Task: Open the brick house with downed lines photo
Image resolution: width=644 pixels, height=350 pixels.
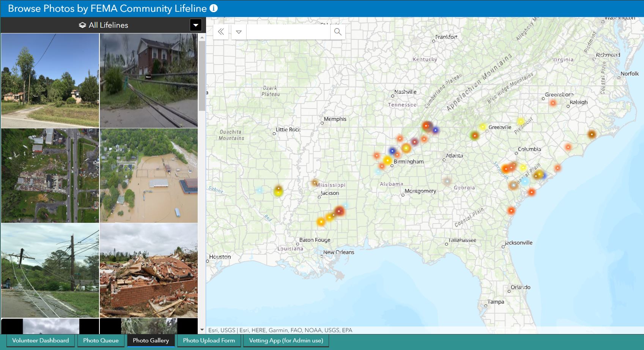Action: (x=149, y=80)
